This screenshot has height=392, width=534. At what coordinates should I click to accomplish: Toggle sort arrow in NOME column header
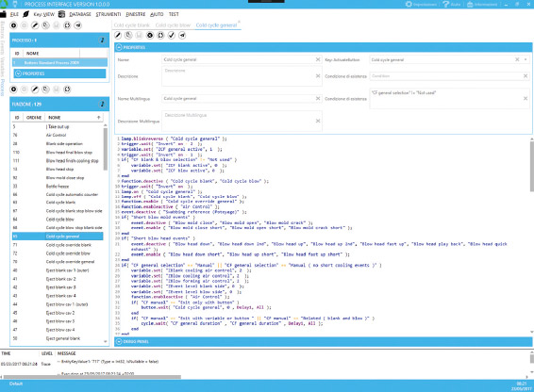tap(99, 118)
